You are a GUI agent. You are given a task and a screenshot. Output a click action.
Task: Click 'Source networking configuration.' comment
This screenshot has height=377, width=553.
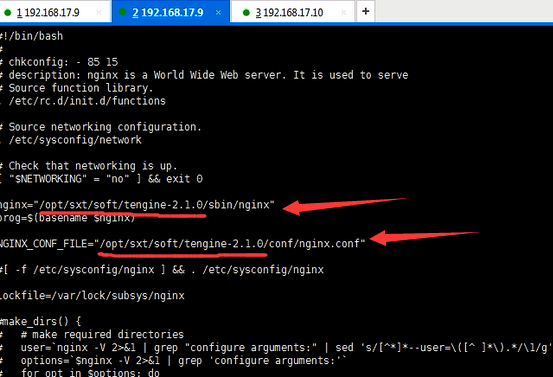101,127
